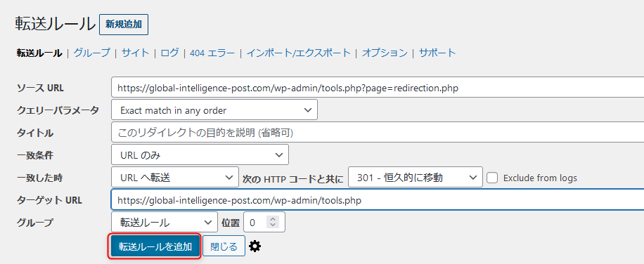This screenshot has height=264, width=644.
Task: Enable Exclude from logs checkbox
Action: click(x=492, y=178)
